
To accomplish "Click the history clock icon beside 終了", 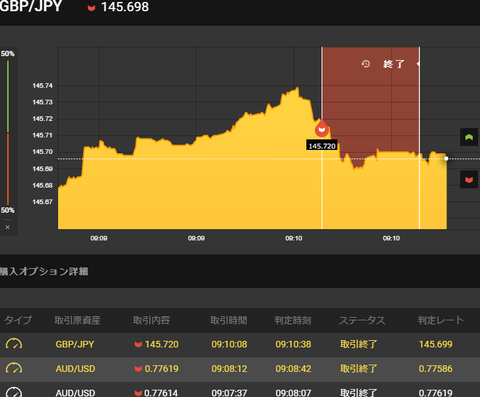I will point(366,64).
